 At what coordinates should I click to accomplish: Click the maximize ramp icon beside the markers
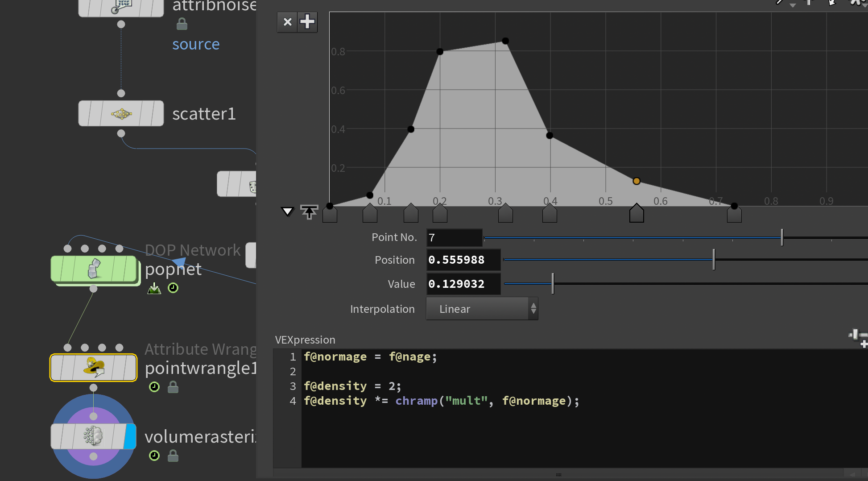(309, 212)
